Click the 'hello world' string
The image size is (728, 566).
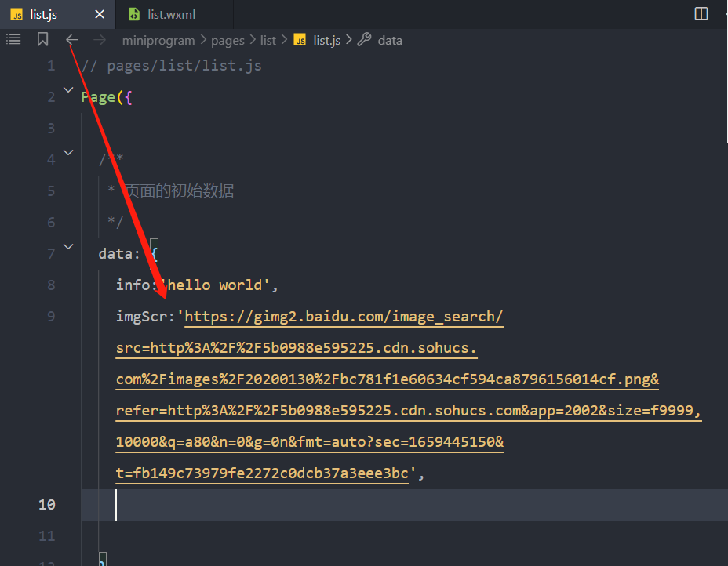coord(214,285)
